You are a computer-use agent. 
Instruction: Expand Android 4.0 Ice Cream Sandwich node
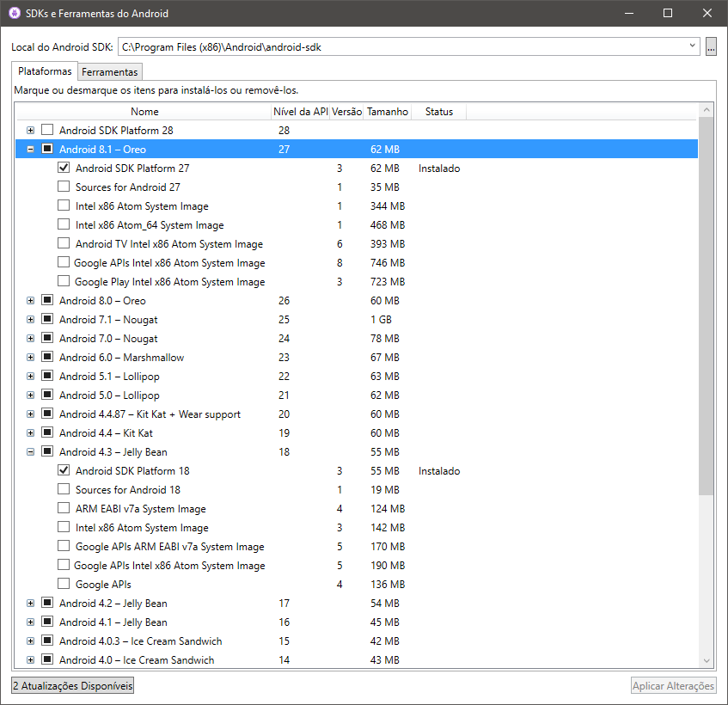pos(30,660)
